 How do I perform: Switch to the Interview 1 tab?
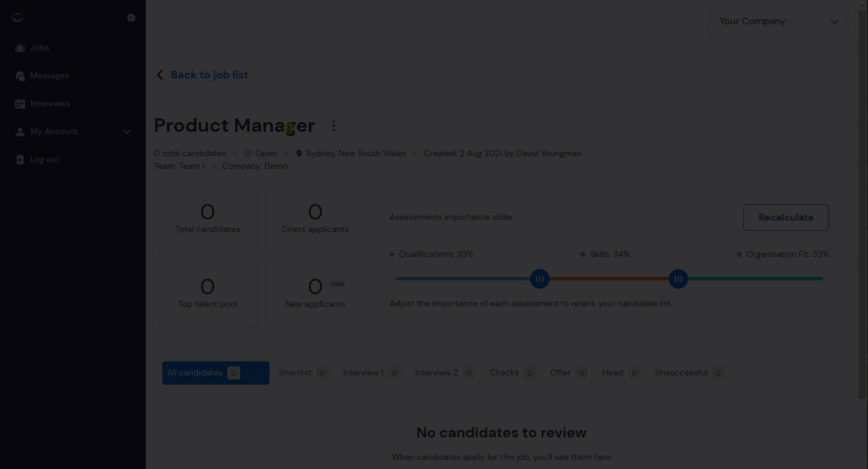click(x=371, y=373)
